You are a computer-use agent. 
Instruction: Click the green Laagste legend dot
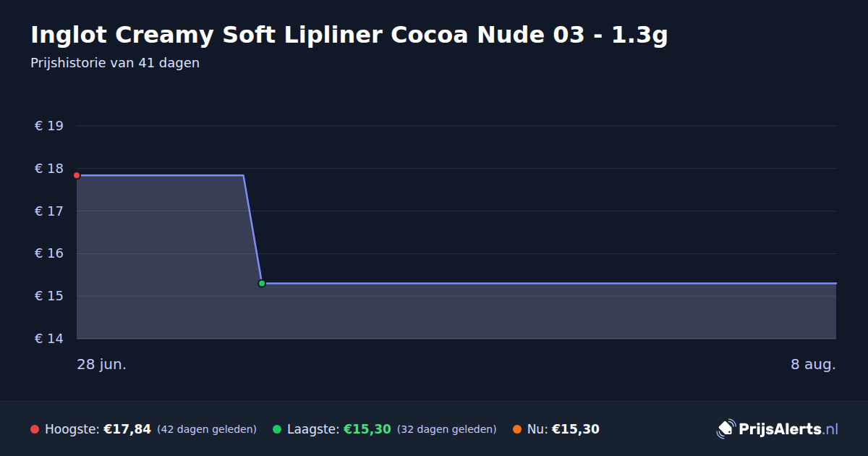(277, 429)
